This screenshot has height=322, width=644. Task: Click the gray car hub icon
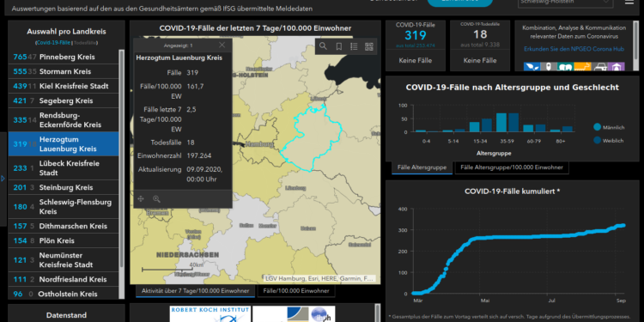coord(600,66)
